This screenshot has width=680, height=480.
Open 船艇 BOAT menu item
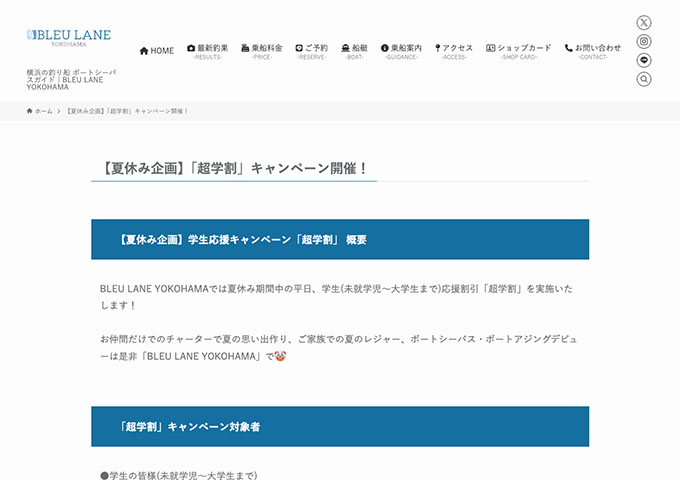tap(354, 51)
